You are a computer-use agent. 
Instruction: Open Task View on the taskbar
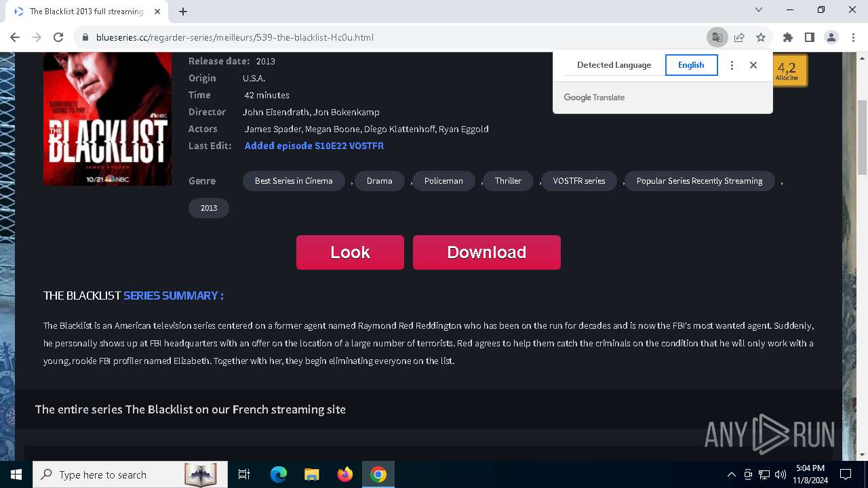(244, 474)
